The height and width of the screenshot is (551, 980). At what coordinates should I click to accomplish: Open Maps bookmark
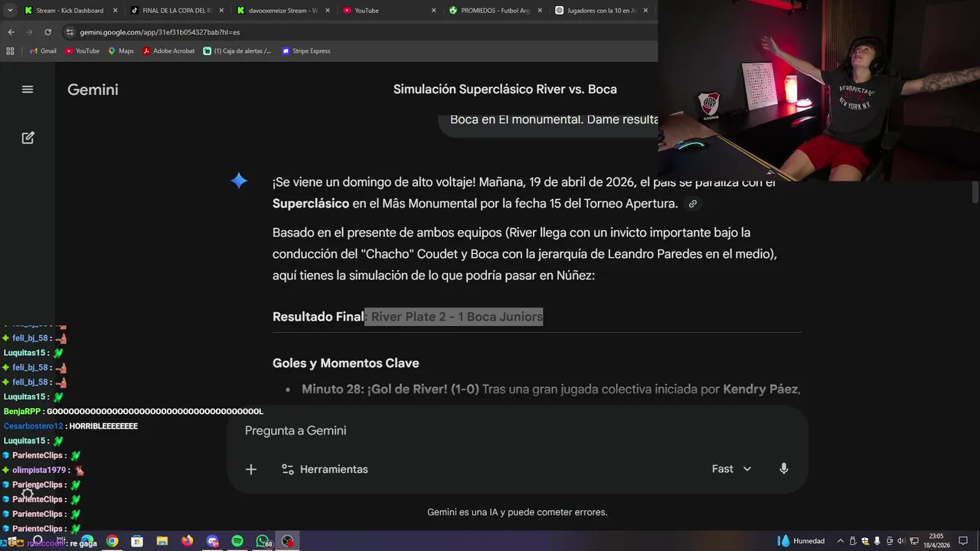(x=120, y=51)
